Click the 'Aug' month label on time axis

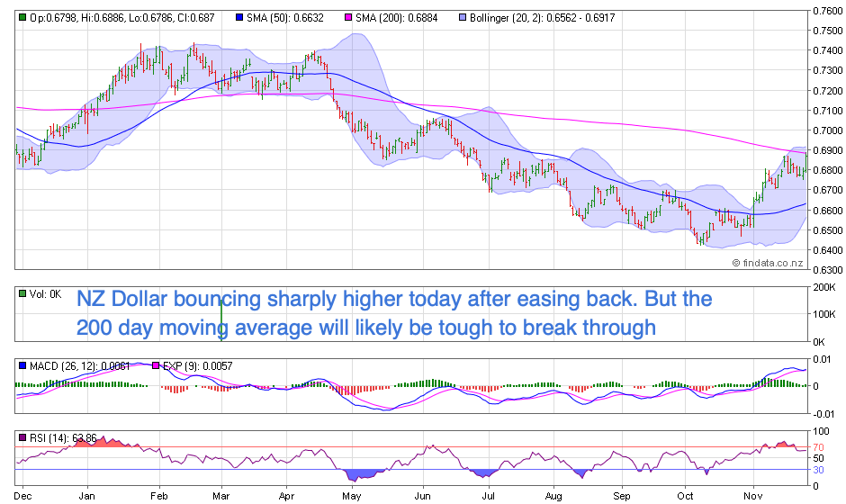pos(553,496)
